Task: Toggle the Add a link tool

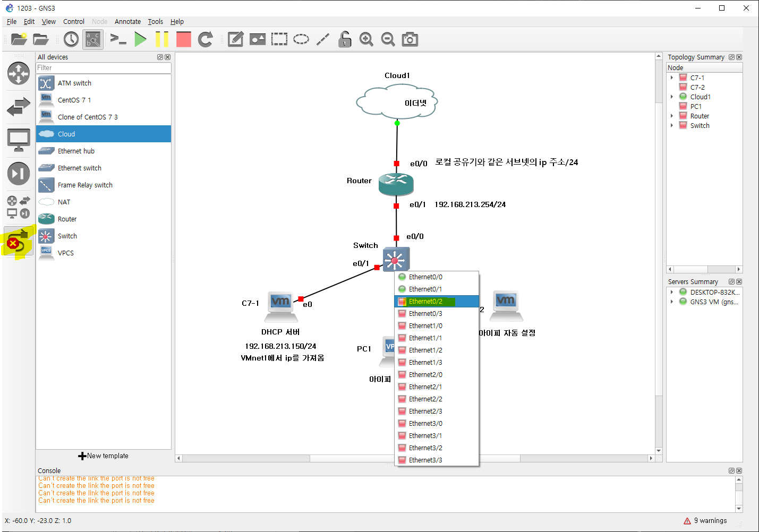Action: coord(18,242)
